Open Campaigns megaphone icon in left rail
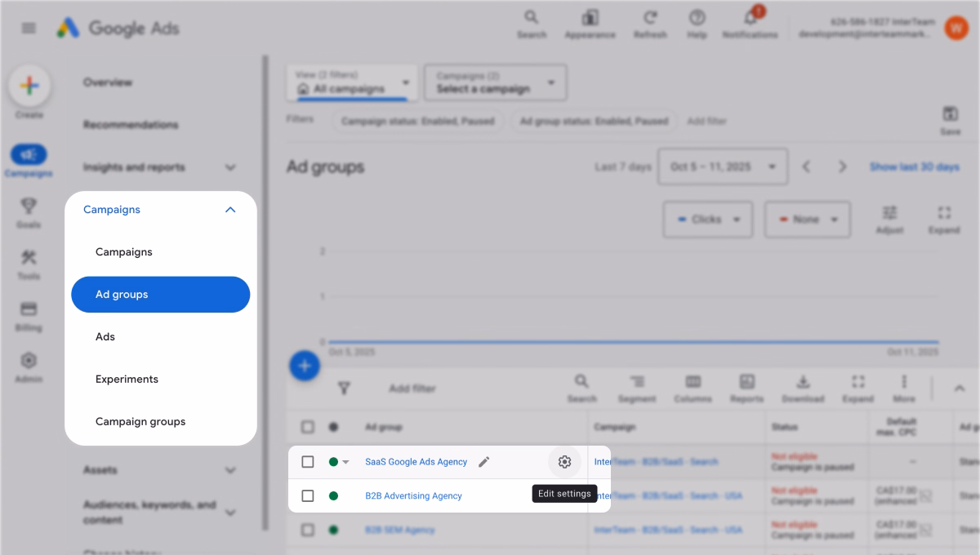Screen dimensions: 980x555 click(29, 154)
